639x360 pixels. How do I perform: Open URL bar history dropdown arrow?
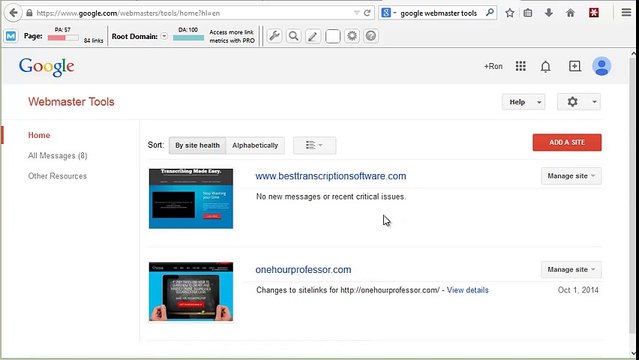click(357, 13)
